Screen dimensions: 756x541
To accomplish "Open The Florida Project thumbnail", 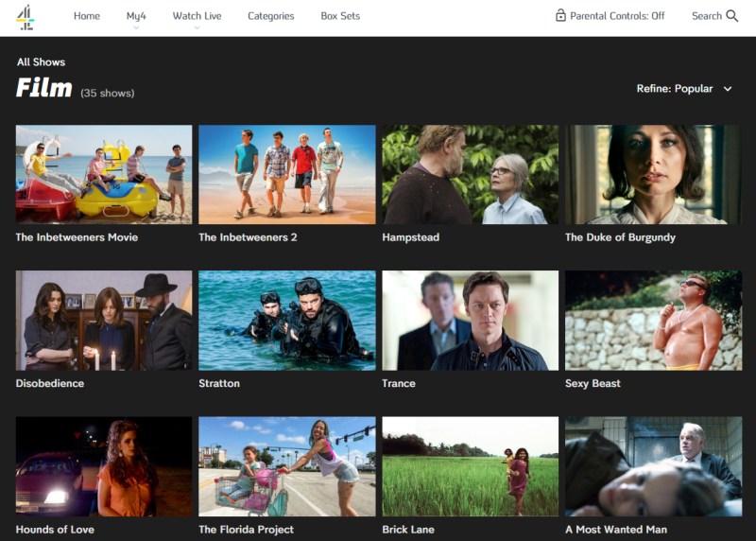I will tap(287, 466).
